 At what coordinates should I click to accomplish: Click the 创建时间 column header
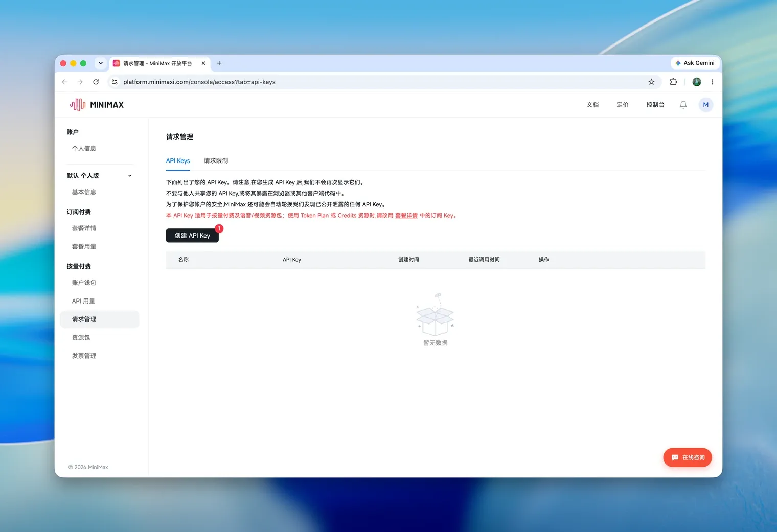point(408,260)
